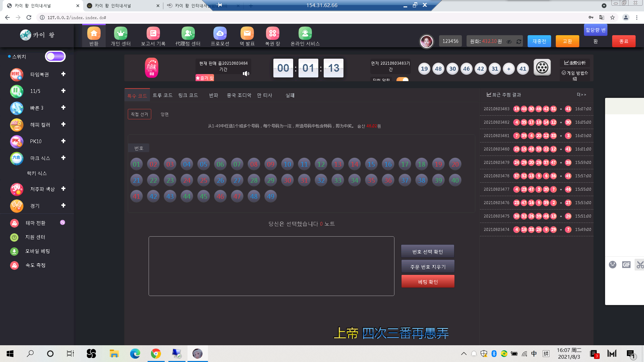Open 모바일 베팅 download icon
The width and height of the screenshot is (644, 362).
(14, 251)
